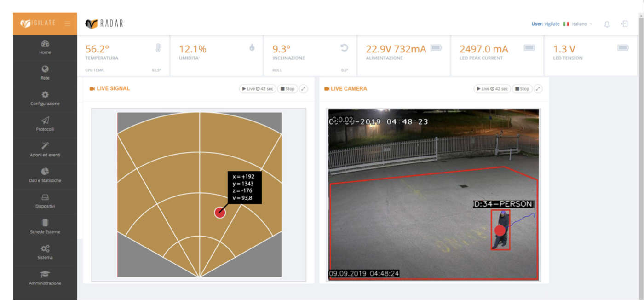Viewport: 644px width, 300px height.
Task: Click the Sistema gears icon
Action: [45, 248]
